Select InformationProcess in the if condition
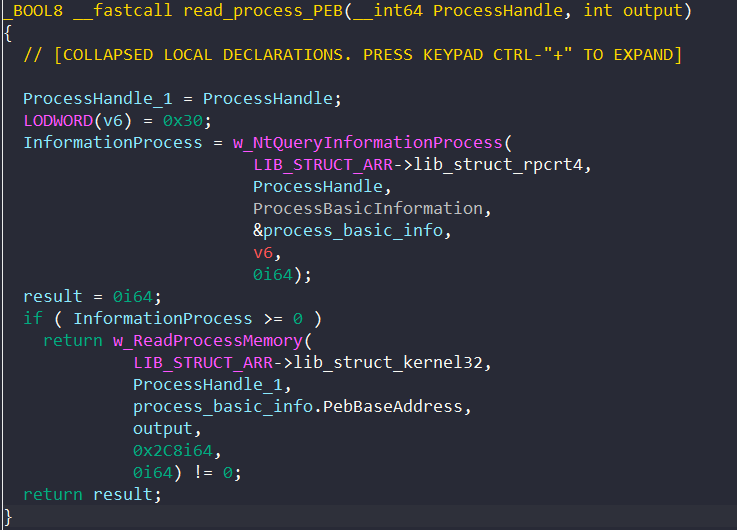This screenshot has width=737, height=530. tap(163, 319)
